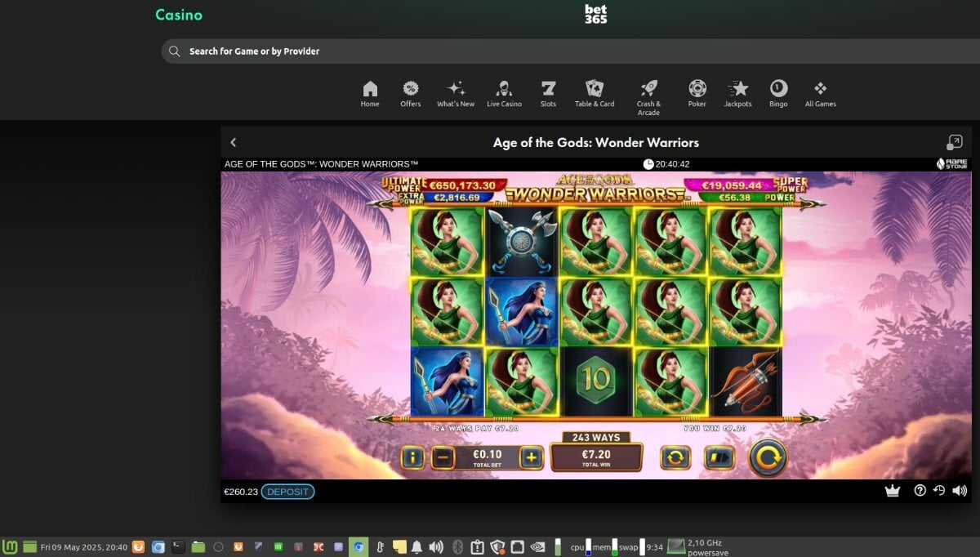
Task: Open the game info paytable button
Action: click(x=412, y=457)
